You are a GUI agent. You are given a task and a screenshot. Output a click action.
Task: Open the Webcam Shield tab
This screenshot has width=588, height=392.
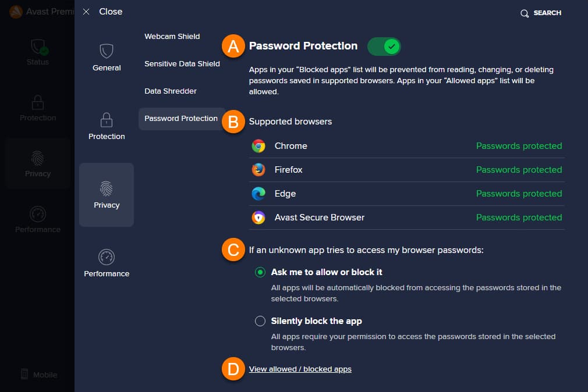coord(172,37)
